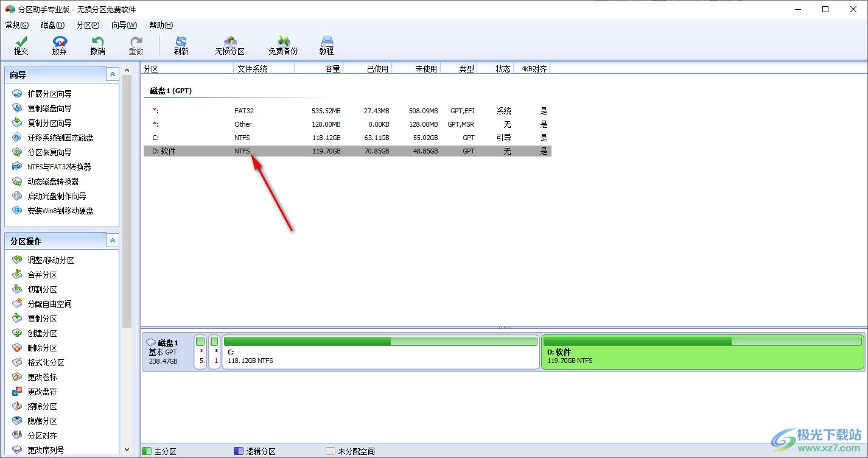Screen dimensions: 868x458
Task: Open the 无损分区 toolbar tool
Action: pyautogui.click(x=229, y=46)
